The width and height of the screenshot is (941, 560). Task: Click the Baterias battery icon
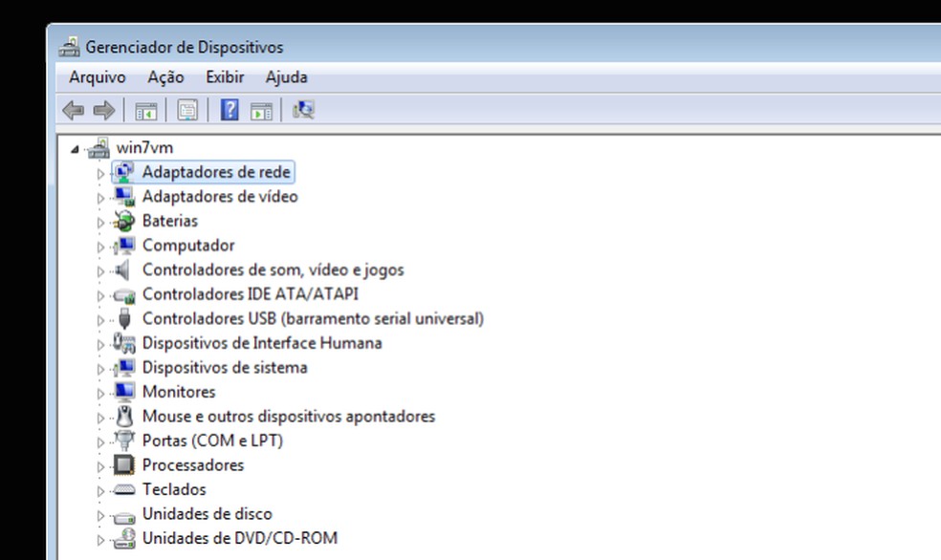(124, 222)
